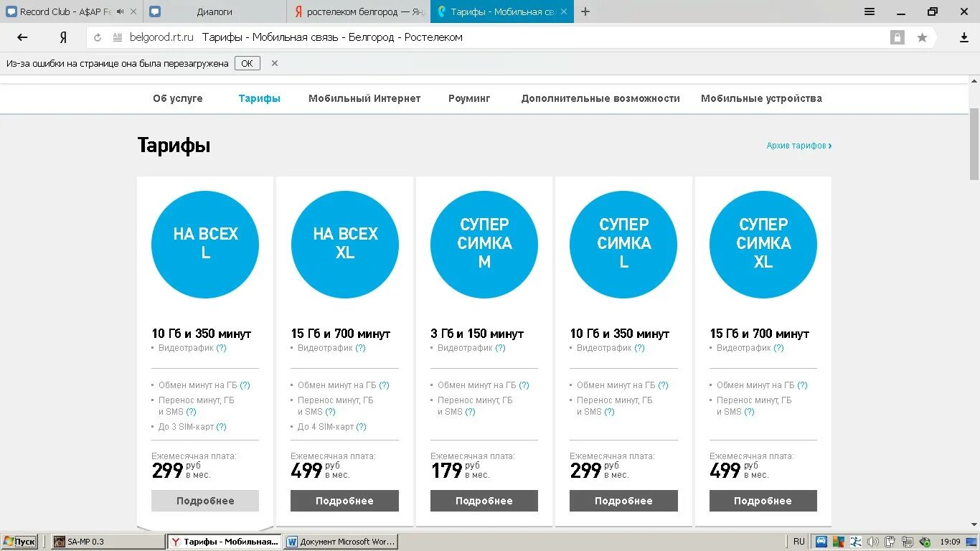
Task: Close the Тарифы browser tab
Action: 564,11
